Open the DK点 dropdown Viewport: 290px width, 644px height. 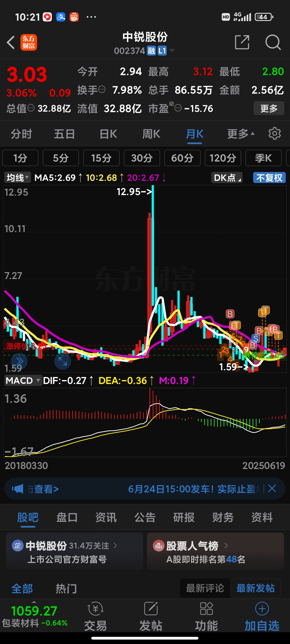[x=227, y=178]
